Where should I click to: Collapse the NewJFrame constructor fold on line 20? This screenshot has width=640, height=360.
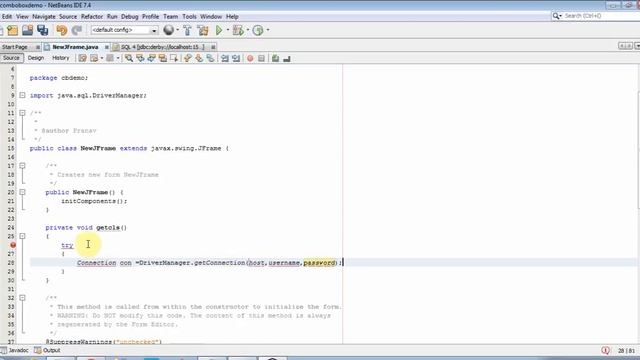(22, 192)
